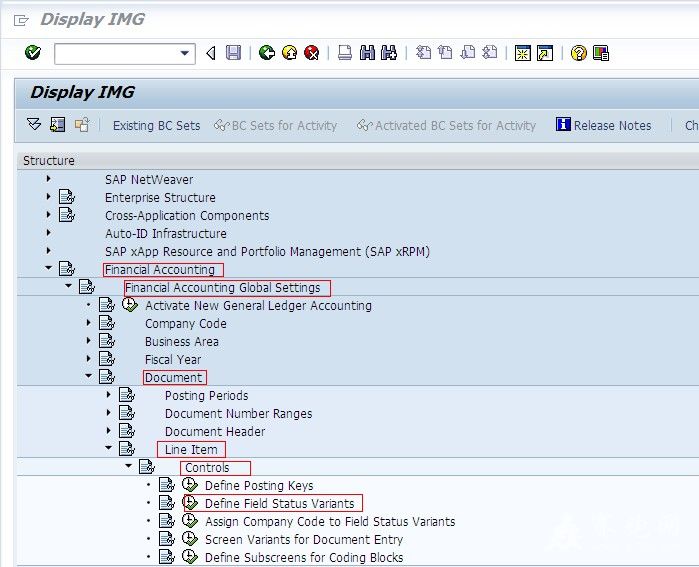Open the command field dropdown arrow
Viewport: 699px width, 567px height.
pyautogui.click(x=184, y=53)
